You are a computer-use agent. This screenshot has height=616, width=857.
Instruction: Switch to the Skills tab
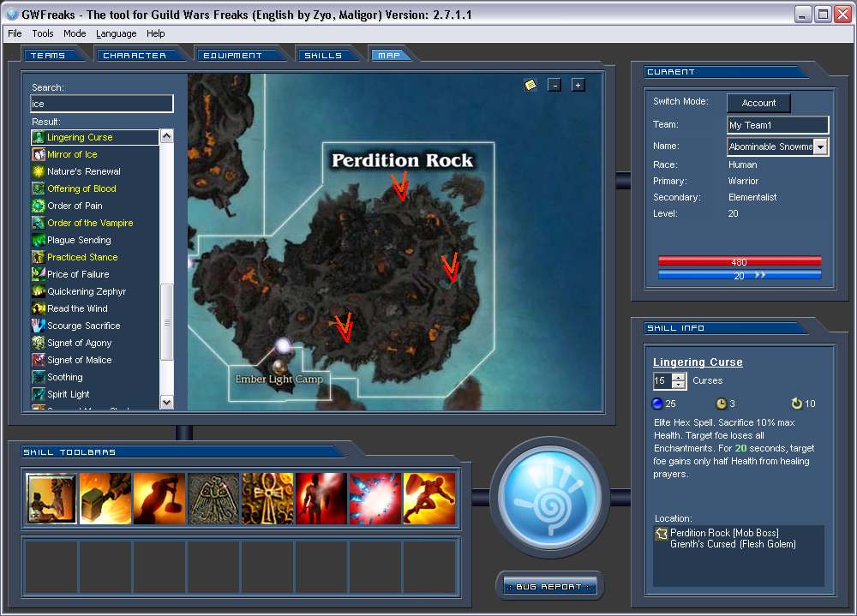[323, 55]
